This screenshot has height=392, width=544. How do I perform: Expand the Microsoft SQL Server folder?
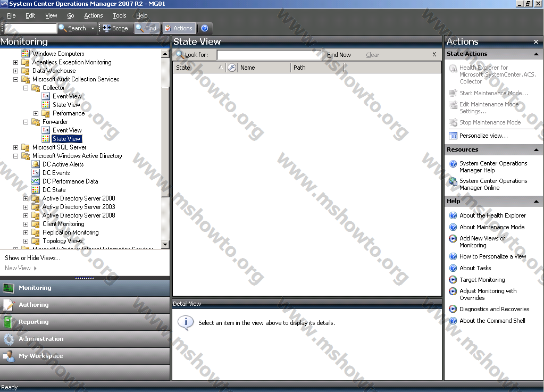coord(15,147)
